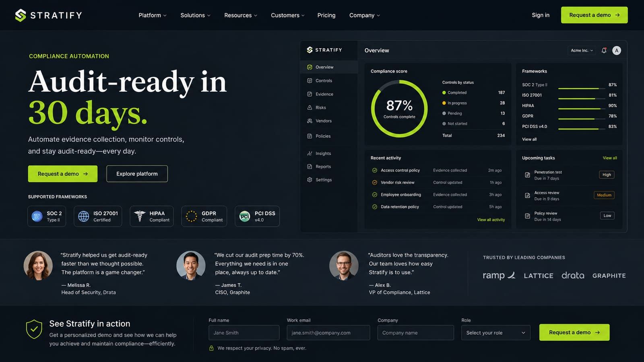Viewport: 644px width, 362px height.
Task: Focus the Company name input field
Action: [416, 333]
